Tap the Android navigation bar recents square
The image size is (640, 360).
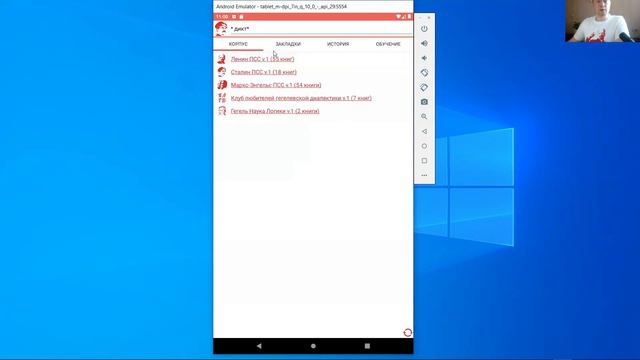tap(367, 346)
